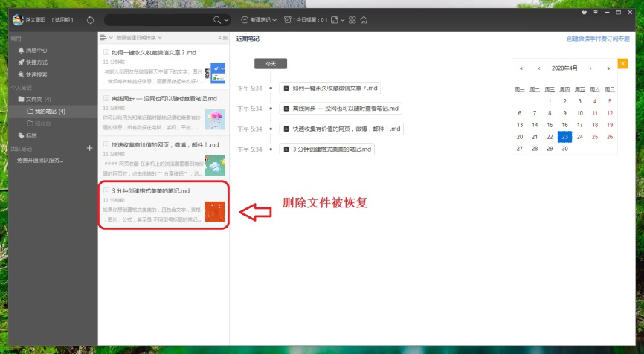This screenshot has height=354, width=644.
Task: Click the 近期笔记 heading
Action: click(248, 39)
